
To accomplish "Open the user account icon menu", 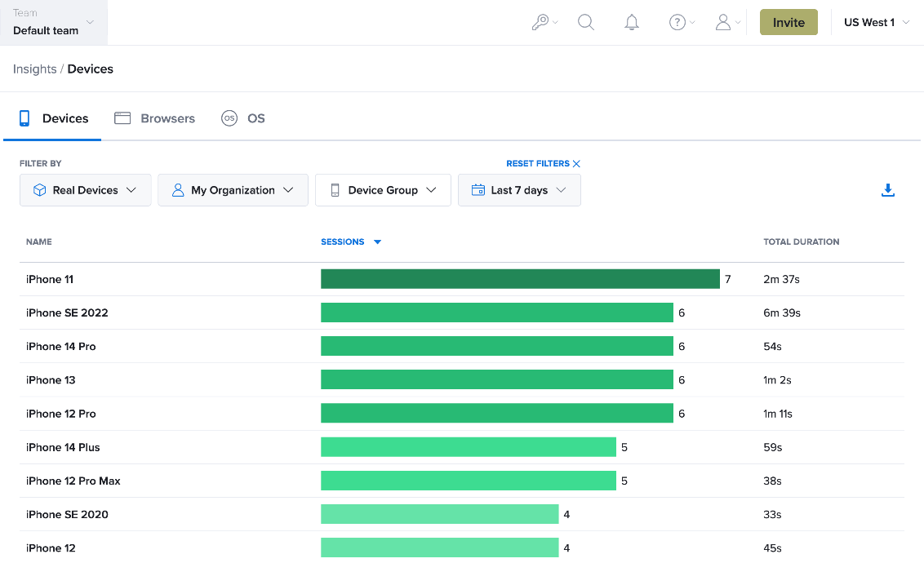I will point(728,22).
